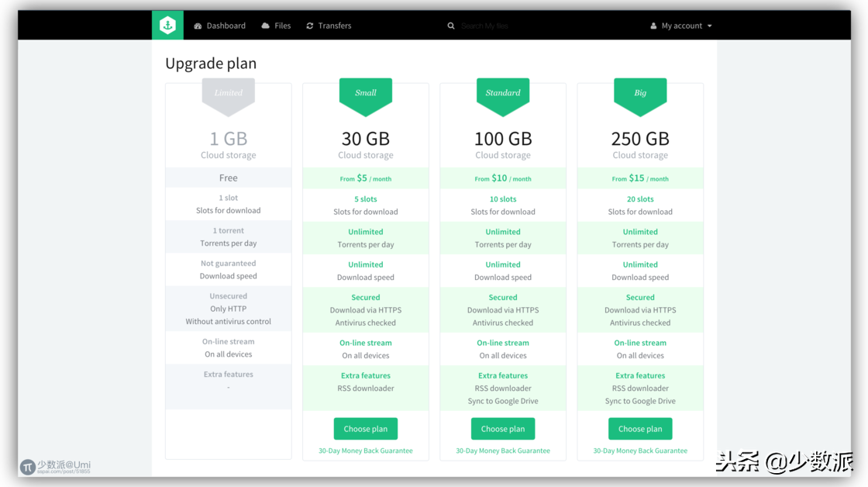Click the Dashboard gauge icon
The height and width of the screenshot is (487, 868).
tap(198, 26)
